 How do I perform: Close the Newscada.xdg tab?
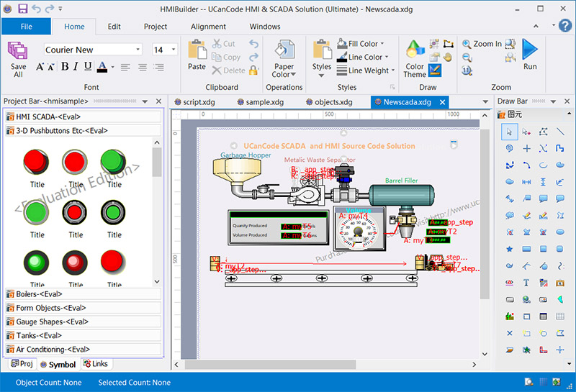click(x=443, y=102)
